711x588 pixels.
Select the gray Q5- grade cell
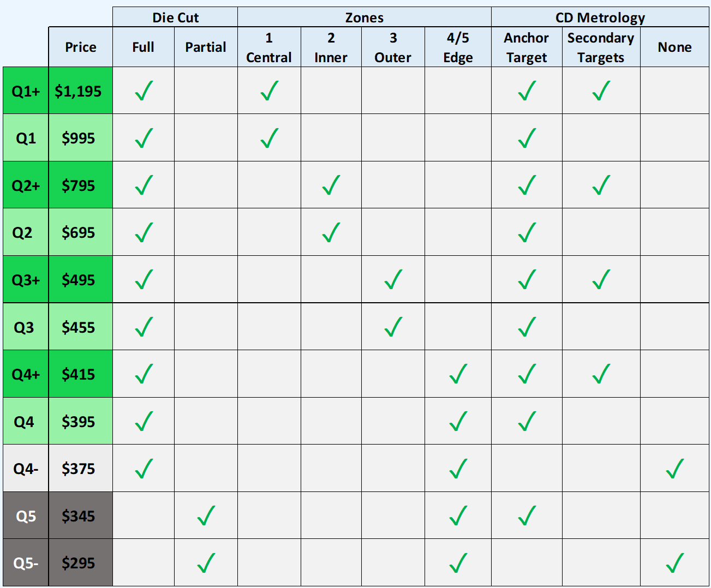(x=26, y=563)
